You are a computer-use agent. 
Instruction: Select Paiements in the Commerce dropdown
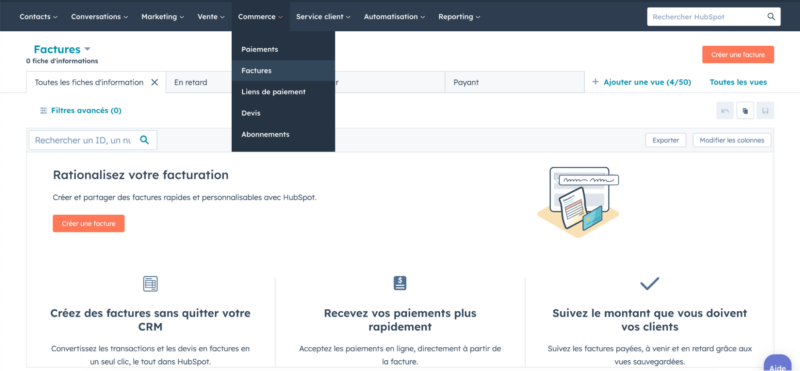[283, 50]
